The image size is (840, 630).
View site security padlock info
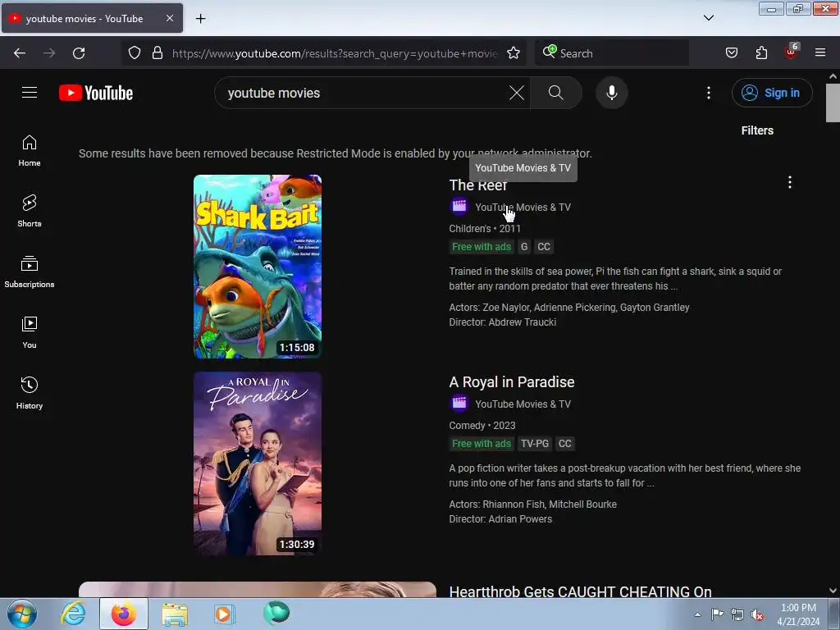coord(157,53)
